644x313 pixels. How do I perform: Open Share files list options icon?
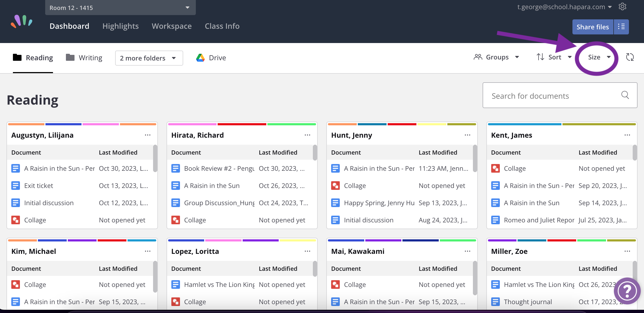(x=621, y=27)
